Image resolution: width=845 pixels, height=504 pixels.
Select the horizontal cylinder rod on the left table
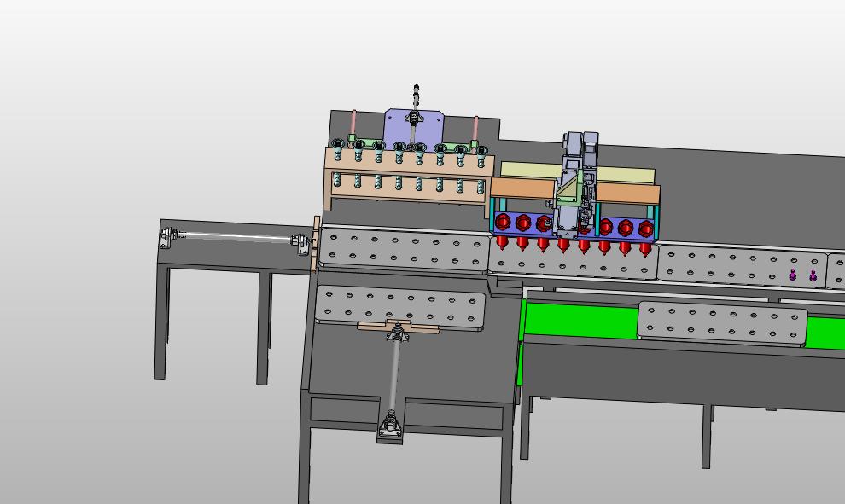236,236
